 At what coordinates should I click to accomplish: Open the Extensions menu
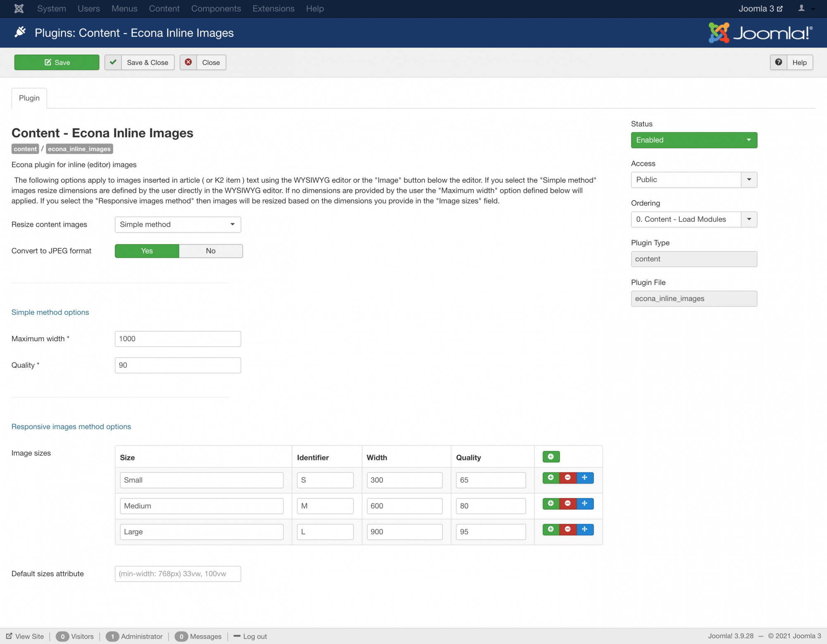(x=273, y=8)
